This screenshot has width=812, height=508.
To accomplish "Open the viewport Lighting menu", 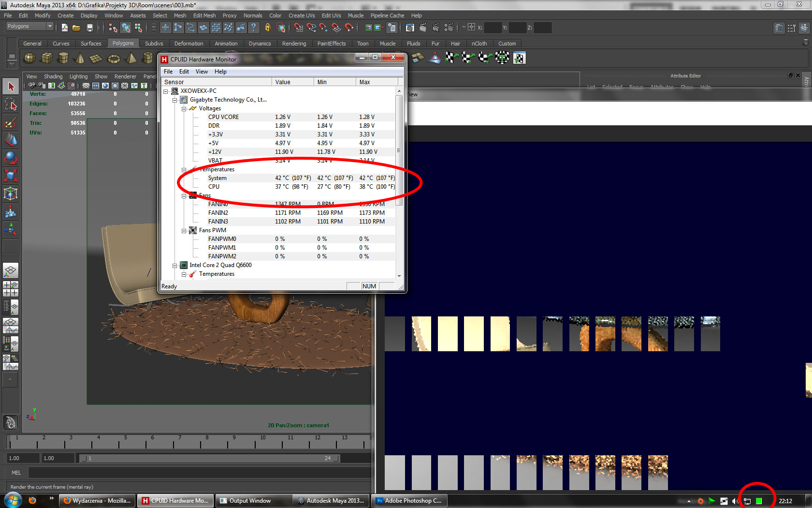I will pos(78,76).
